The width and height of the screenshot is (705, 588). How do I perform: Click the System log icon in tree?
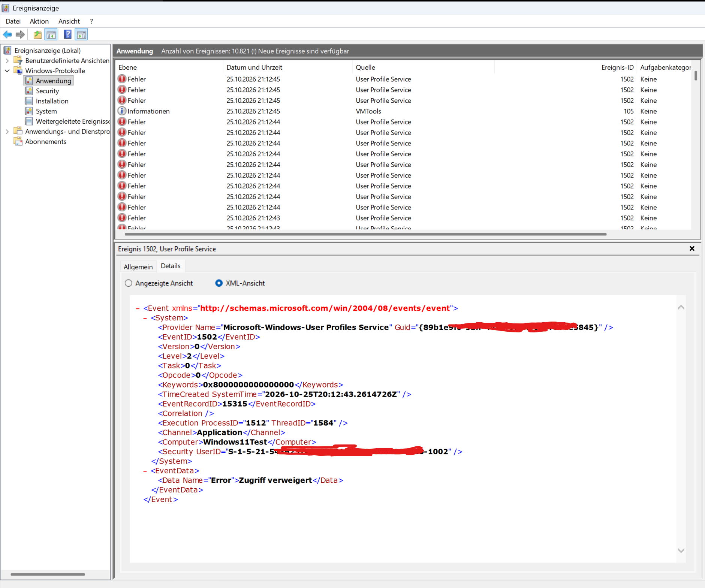point(29,111)
